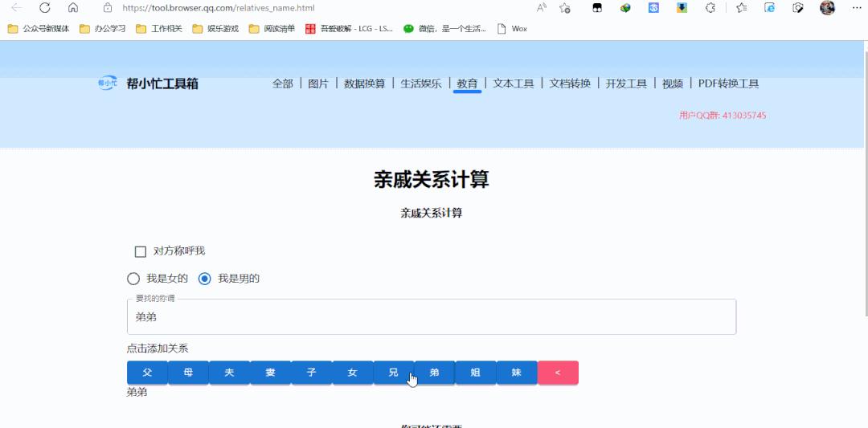The image size is (868, 428).
Task: Open the 视频 category tab
Action: [x=673, y=84]
